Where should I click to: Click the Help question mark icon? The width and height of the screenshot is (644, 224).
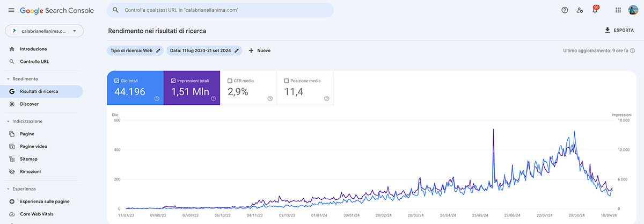[x=564, y=10]
